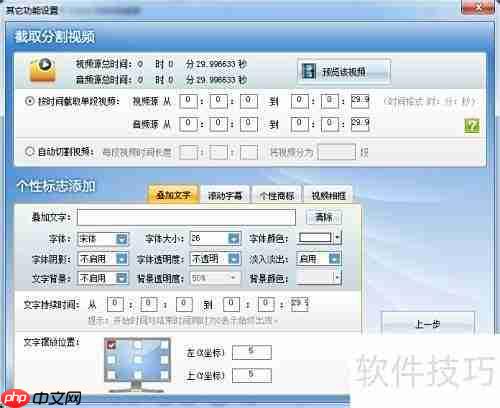Click 视频源 start minute field
This screenshot has width=500, height=408.
tap(218, 101)
